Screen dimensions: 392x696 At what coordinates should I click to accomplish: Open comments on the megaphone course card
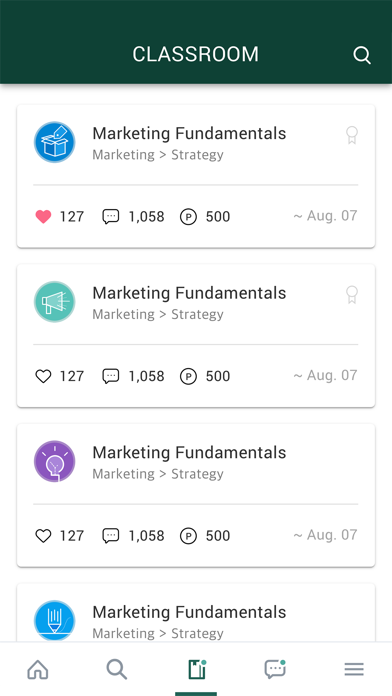click(111, 376)
